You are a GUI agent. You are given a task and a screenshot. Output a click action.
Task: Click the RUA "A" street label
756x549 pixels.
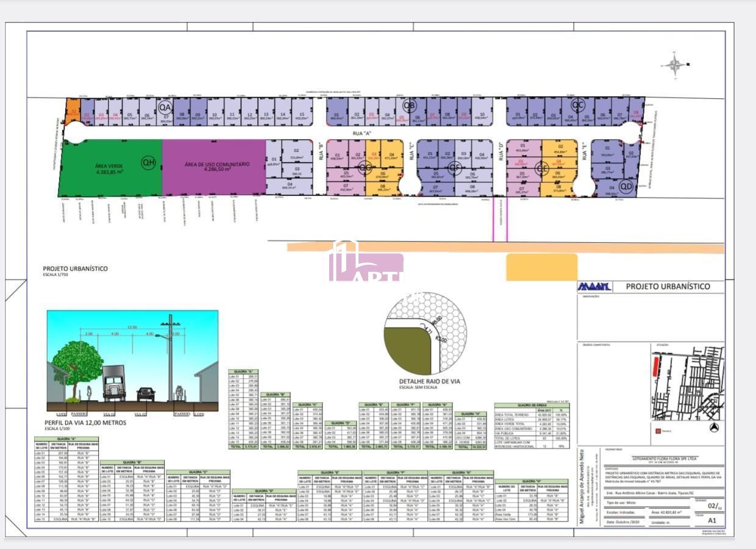363,133
